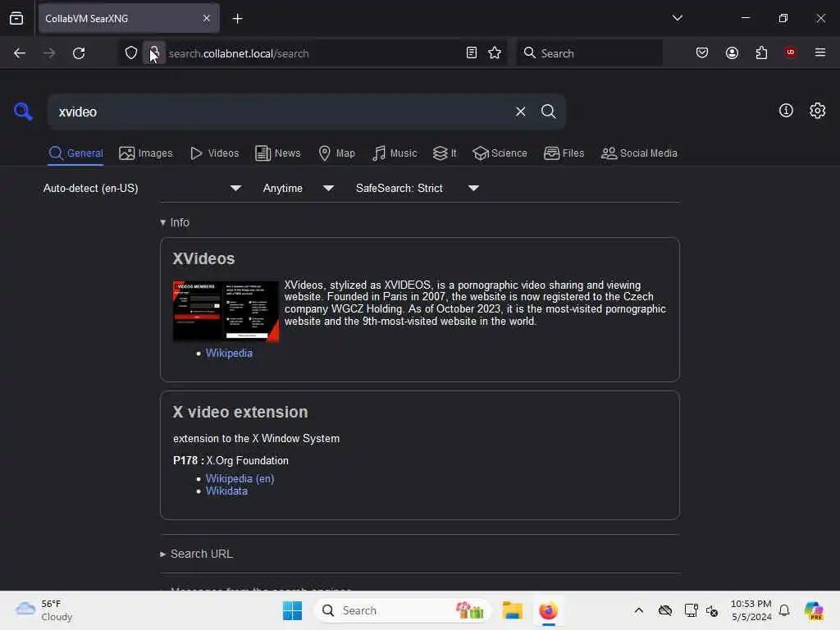Screen dimensions: 840x630
Task: Switch to the Music category tab
Action: tap(395, 153)
